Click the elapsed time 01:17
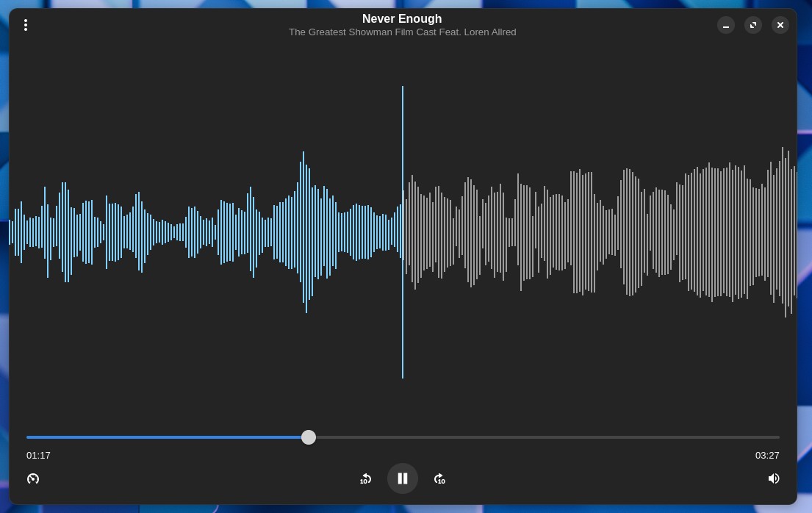Screen dimensions: 812x513 38,456
